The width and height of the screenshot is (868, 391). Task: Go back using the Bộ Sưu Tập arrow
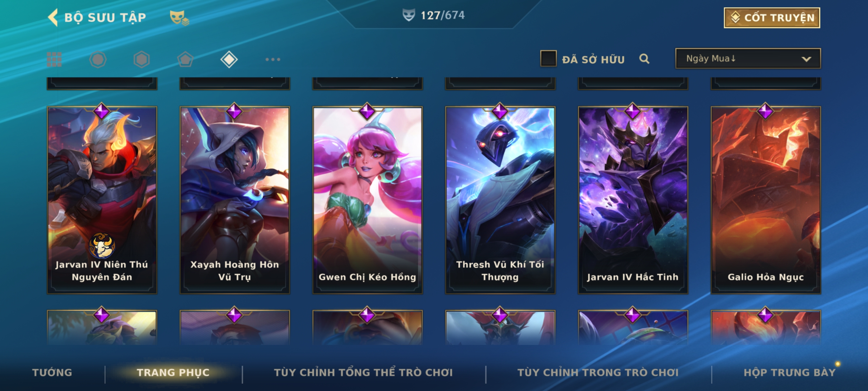[53, 17]
